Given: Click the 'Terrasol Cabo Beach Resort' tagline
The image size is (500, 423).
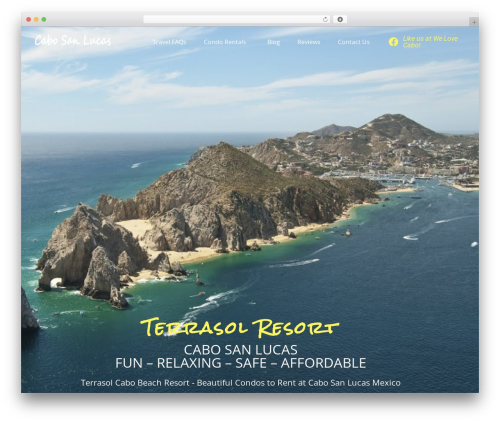Looking at the screenshot, I should pos(241,383).
